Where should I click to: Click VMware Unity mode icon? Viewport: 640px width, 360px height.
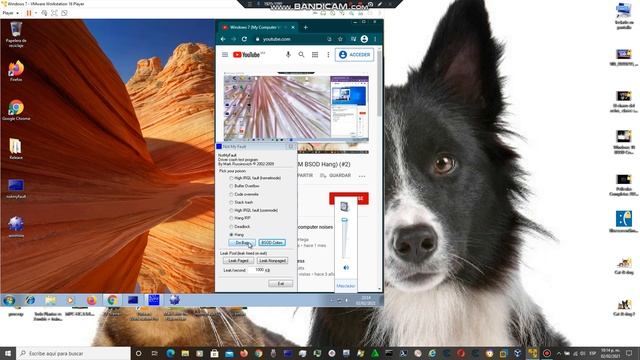click(64, 13)
